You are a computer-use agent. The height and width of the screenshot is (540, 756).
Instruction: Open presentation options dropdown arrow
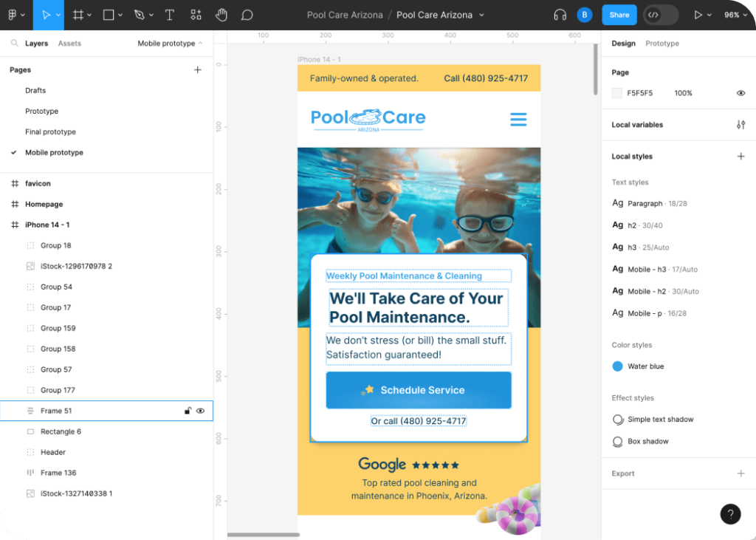point(709,16)
